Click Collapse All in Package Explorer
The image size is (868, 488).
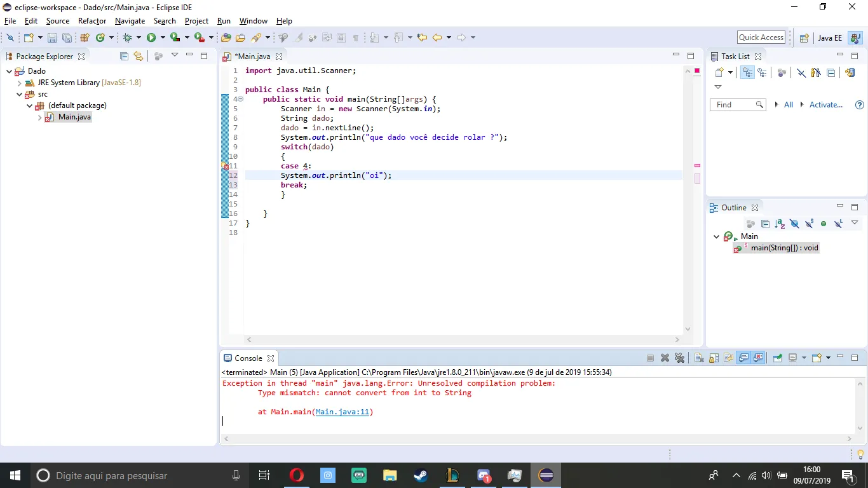pyautogui.click(x=124, y=56)
